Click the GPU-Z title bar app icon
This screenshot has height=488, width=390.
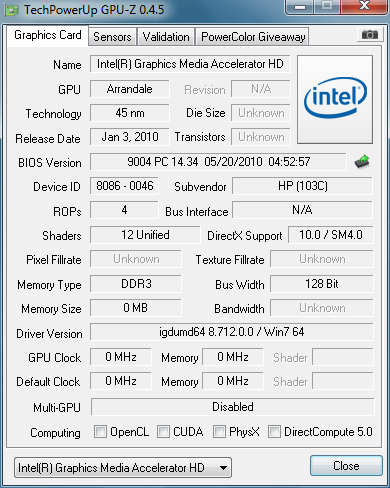tap(12, 10)
